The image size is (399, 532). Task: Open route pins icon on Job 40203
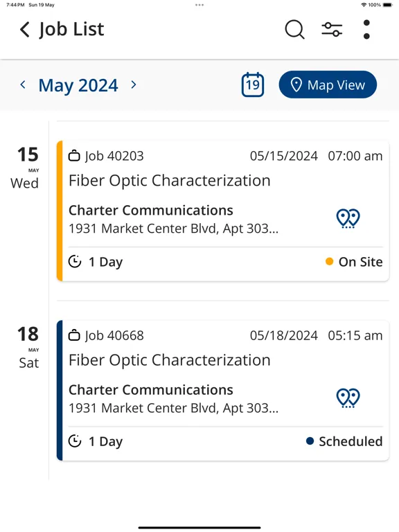348,218
